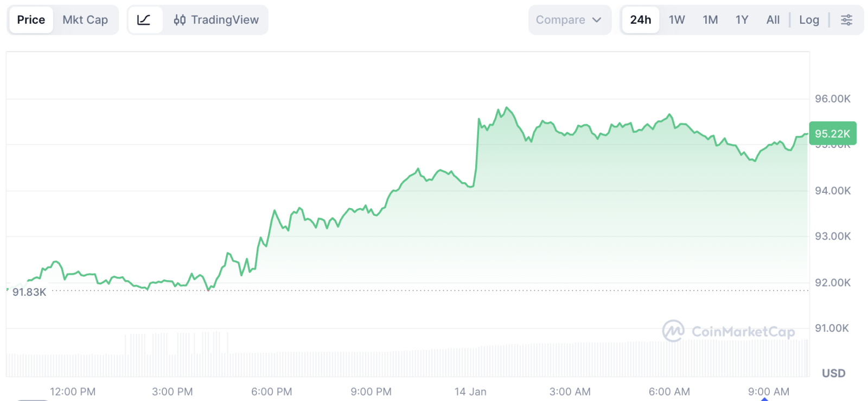
Task: Select the 24h time range
Action: click(640, 20)
